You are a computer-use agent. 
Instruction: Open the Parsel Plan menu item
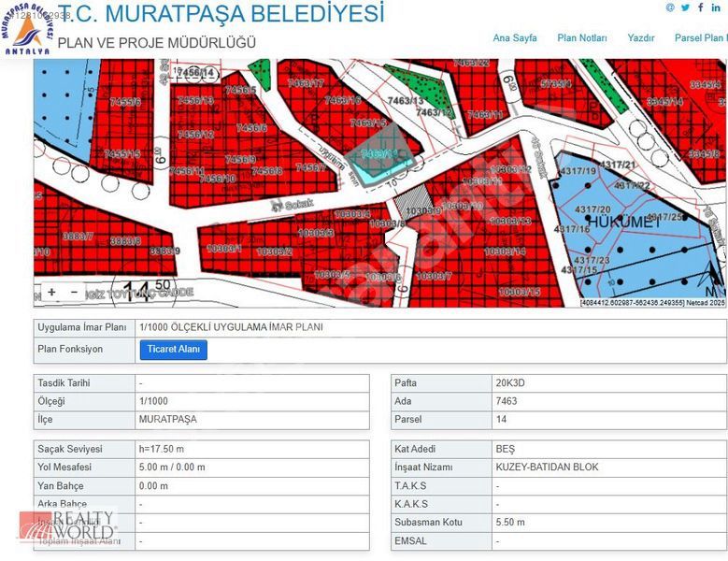[700, 38]
